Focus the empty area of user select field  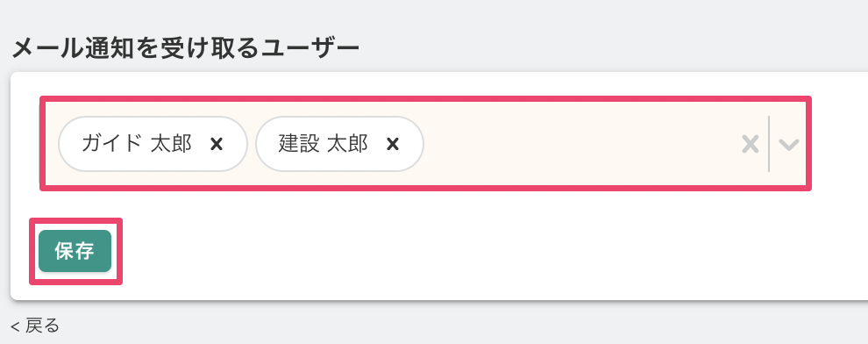pos(581,144)
